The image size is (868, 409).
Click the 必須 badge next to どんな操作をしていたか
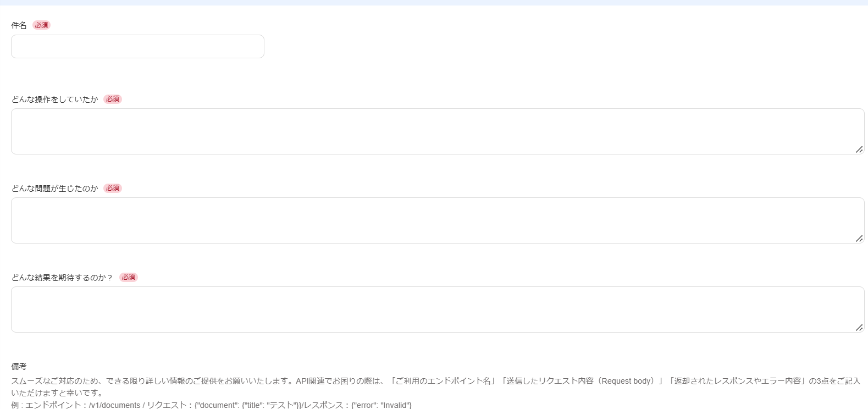113,99
